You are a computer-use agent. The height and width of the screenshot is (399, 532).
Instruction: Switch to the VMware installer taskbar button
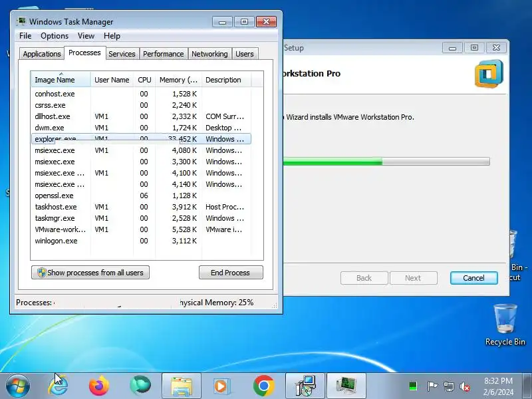(305, 386)
